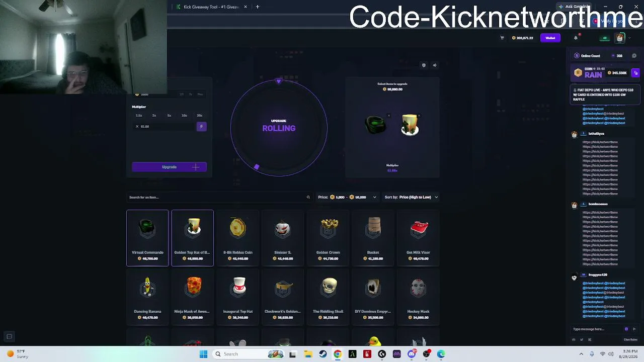Open the notifications bell

point(576,38)
